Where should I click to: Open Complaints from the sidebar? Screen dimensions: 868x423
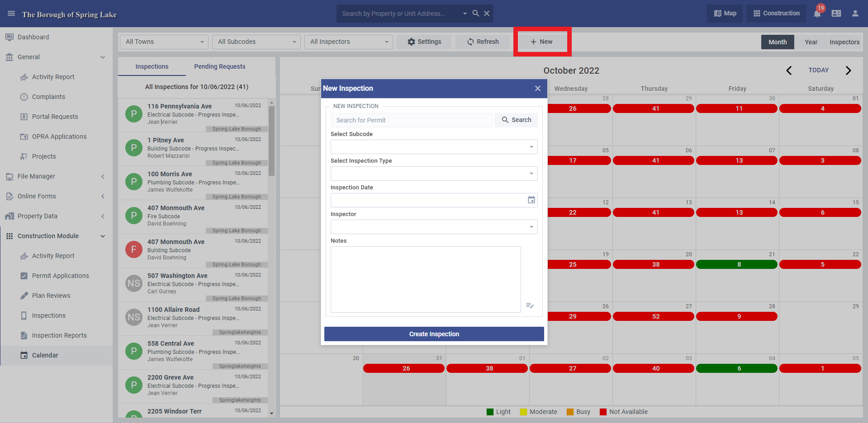pyautogui.click(x=48, y=97)
